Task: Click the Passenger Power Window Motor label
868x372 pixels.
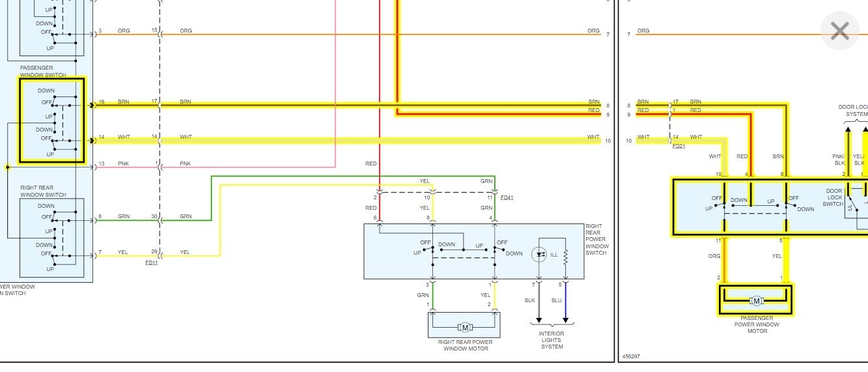Action: [x=757, y=324]
